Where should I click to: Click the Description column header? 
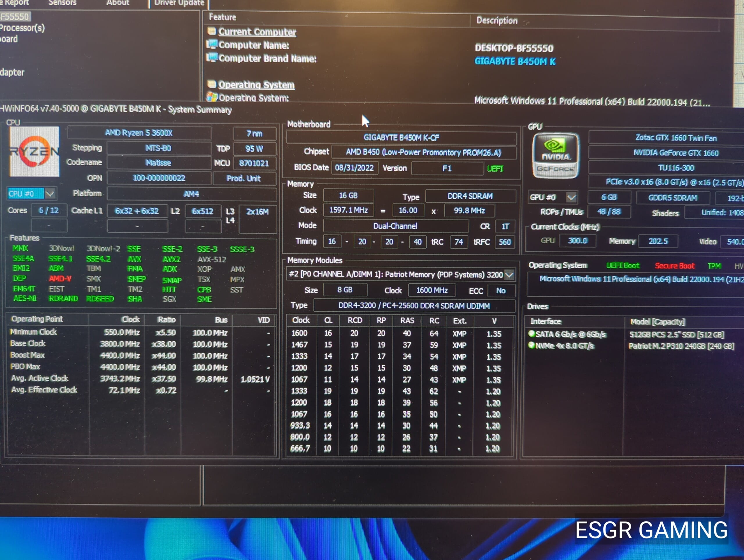click(497, 21)
